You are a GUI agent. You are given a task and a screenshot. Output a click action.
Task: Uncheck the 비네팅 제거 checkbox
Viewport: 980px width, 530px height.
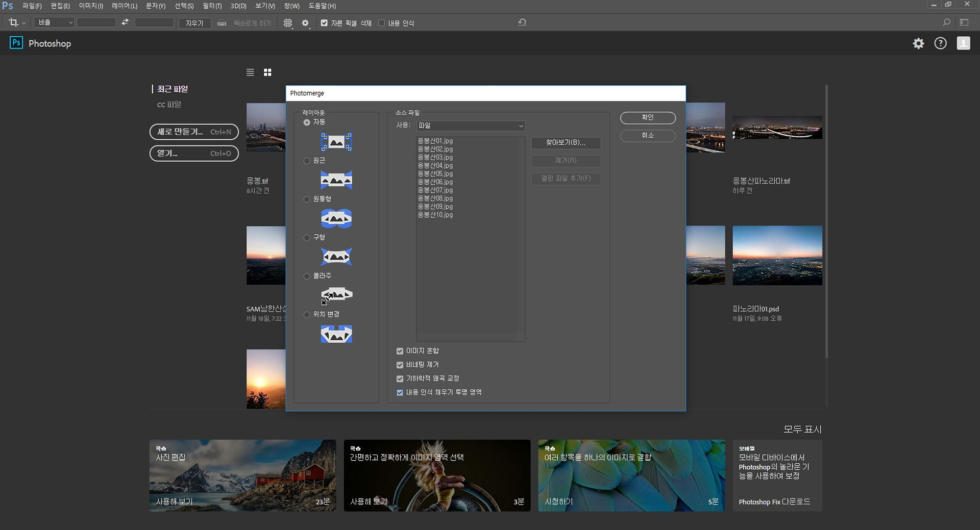tap(400, 365)
